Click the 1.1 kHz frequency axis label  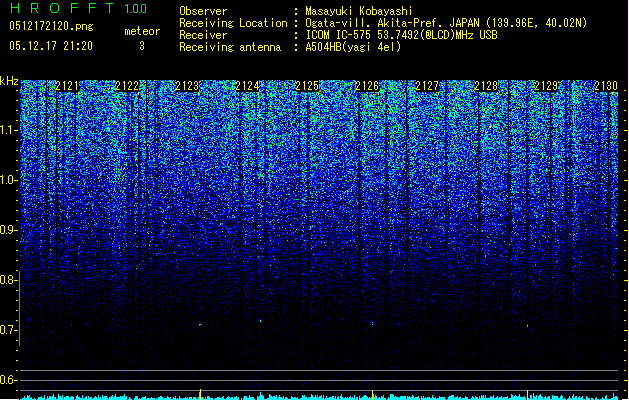[9, 130]
